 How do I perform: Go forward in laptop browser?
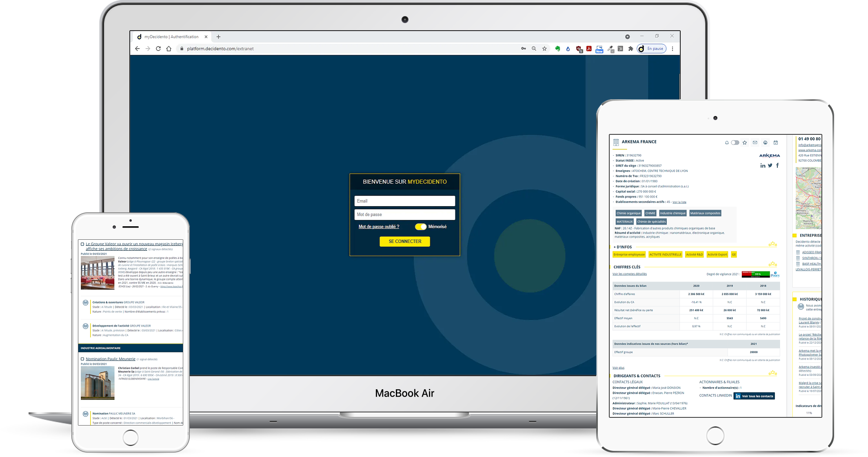click(x=148, y=49)
